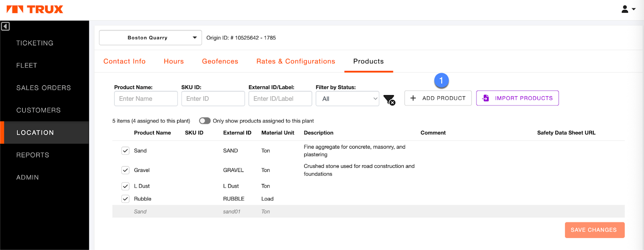Enable only show products assigned toggle
This screenshot has width=644, height=250.
click(205, 121)
